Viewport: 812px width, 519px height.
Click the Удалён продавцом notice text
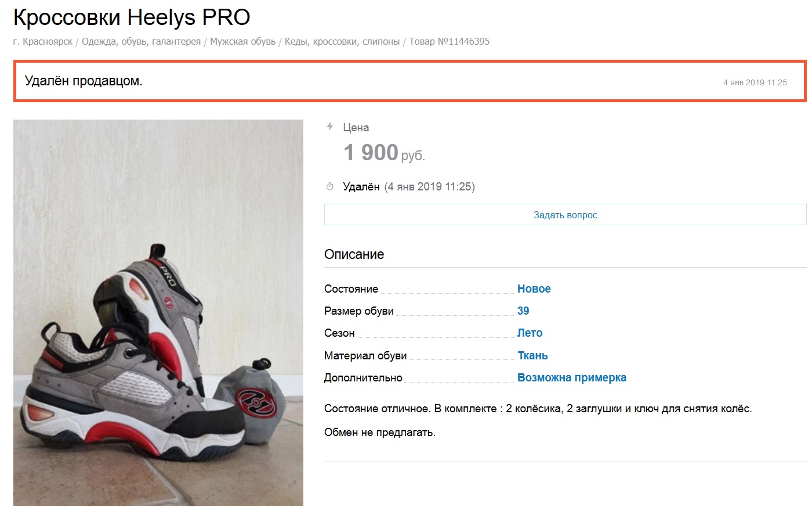(x=84, y=81)
